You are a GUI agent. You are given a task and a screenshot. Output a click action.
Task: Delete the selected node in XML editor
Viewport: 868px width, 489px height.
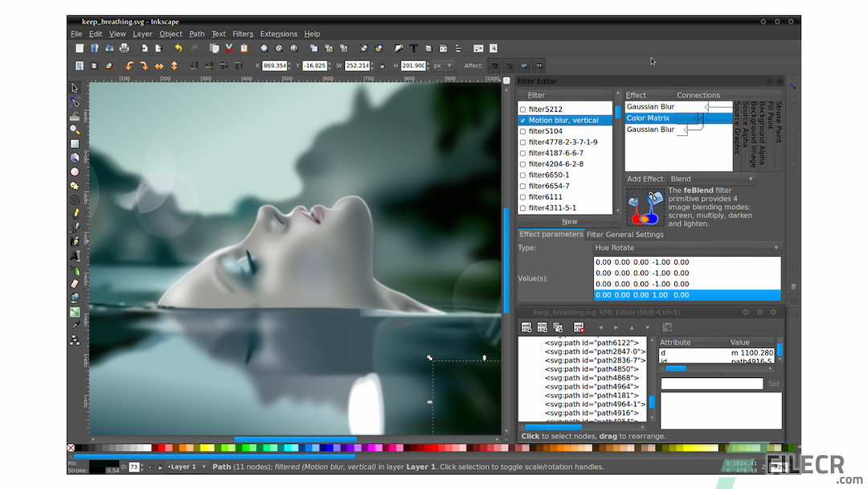[579, 327]
